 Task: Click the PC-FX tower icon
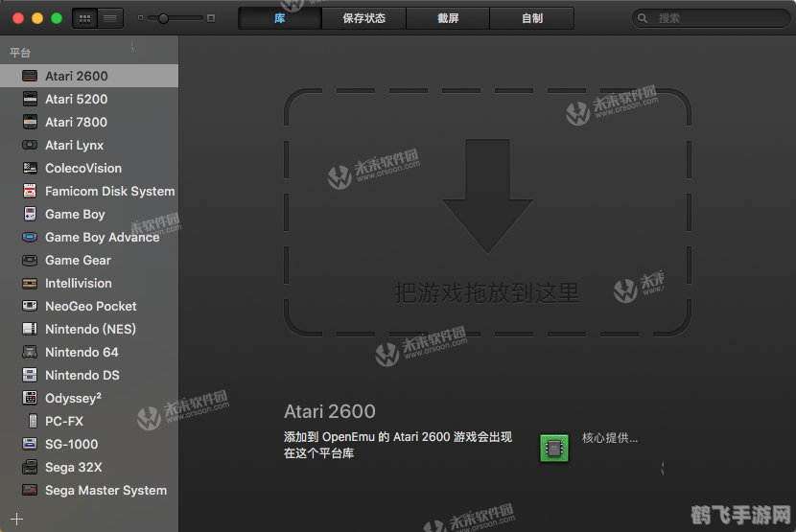tap(33, 421)
